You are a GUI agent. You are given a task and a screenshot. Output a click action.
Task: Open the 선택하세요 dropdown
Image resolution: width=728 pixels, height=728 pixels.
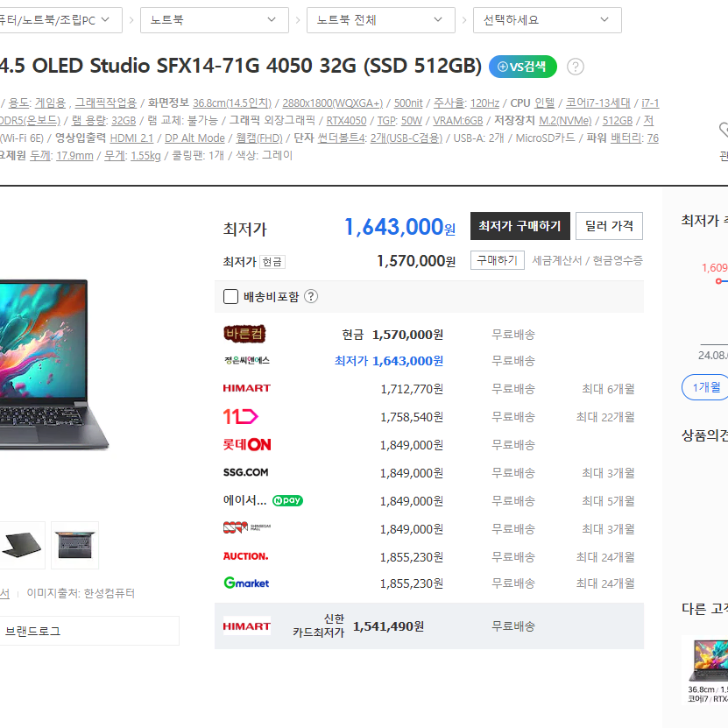click(x=547, y=20)
